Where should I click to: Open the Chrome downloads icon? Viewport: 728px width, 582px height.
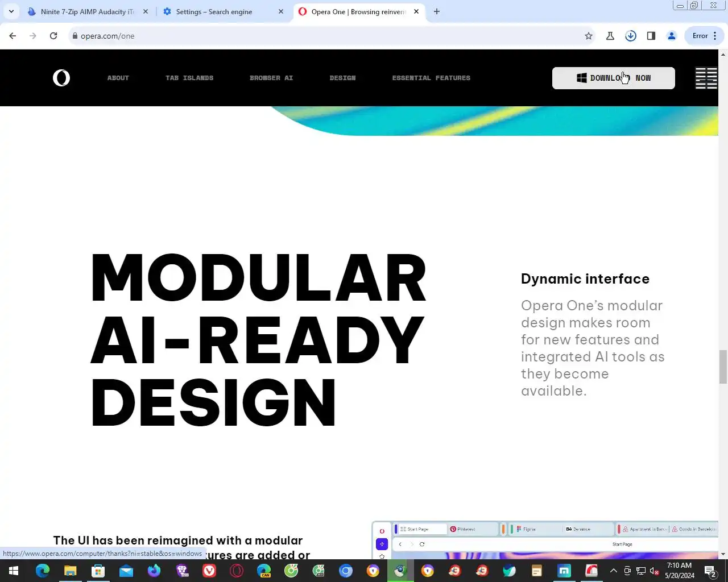point(631,36)
